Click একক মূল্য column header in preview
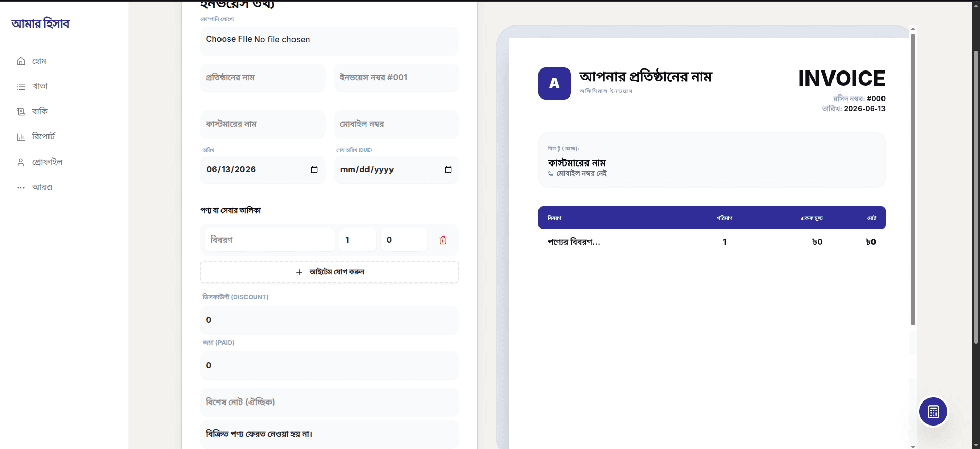The height and width of the screenshot is (449, 980). (812, 218)
